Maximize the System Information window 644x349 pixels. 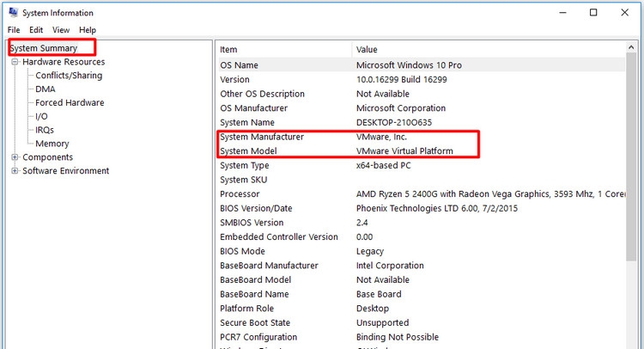click(x=593, y=13)
